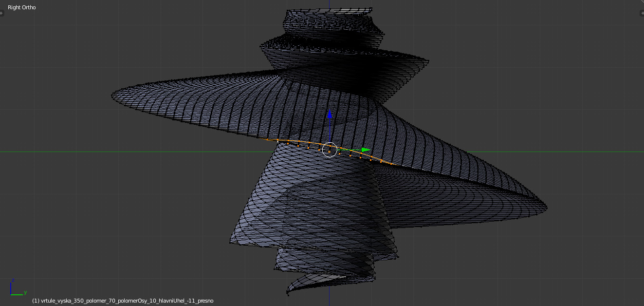
Task: Click the vrtule object name text
Action: point(123,301)
